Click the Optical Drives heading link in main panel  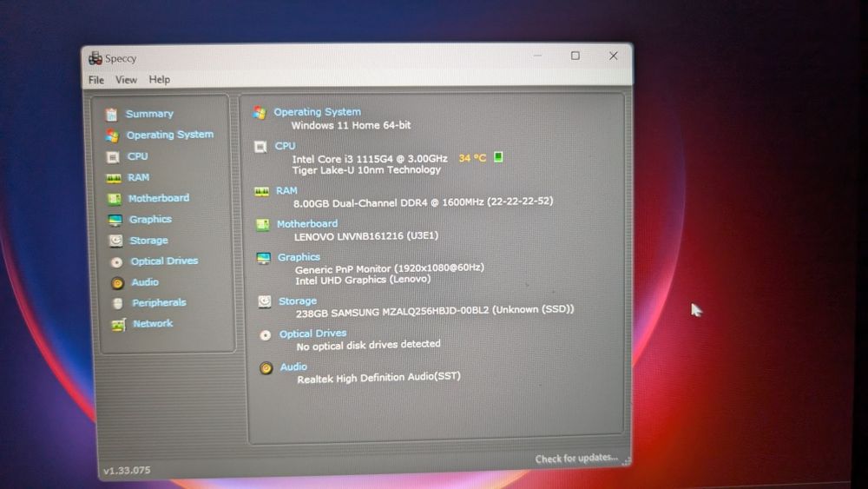point(312,334)
